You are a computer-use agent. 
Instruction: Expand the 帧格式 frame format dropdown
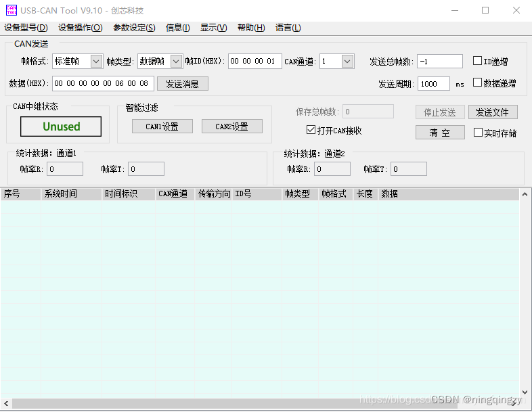(96, 62)
